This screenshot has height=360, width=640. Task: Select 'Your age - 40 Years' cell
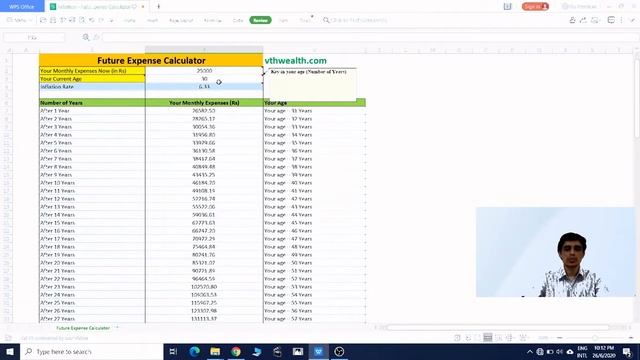[x=314, y=182]
